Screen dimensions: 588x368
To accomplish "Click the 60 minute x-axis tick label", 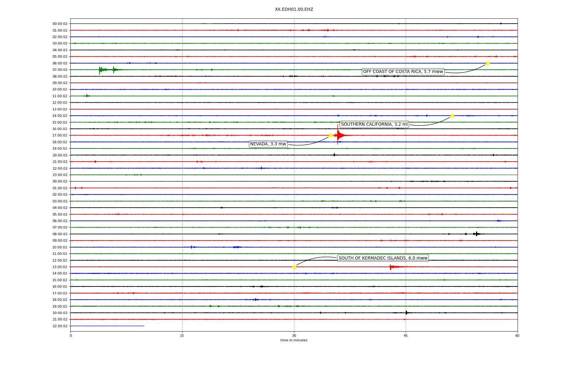I will (x=517, y=335).
